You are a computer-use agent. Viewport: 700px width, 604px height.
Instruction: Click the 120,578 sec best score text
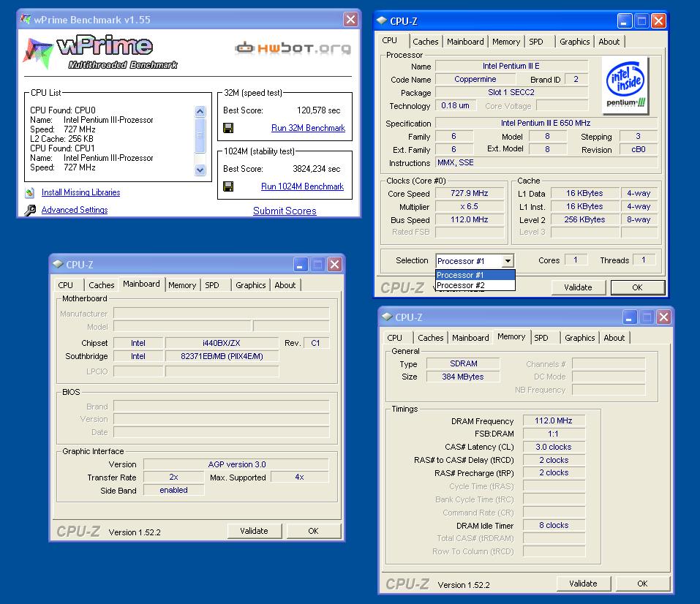pos(318,110)
